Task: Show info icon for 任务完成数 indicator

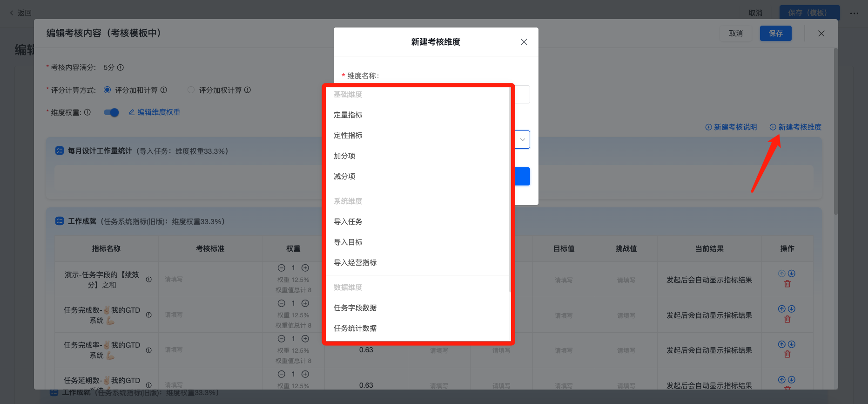Action: click(x=149, y=315)
